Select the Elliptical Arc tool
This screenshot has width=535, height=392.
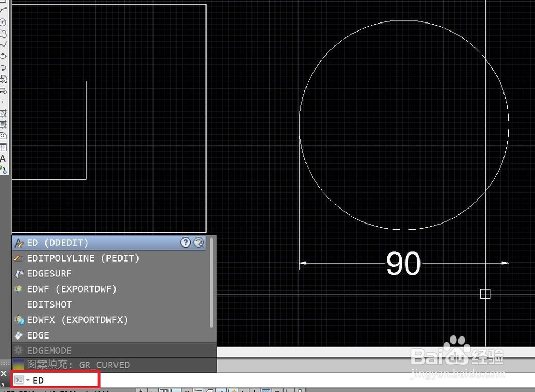pos(3,67)
